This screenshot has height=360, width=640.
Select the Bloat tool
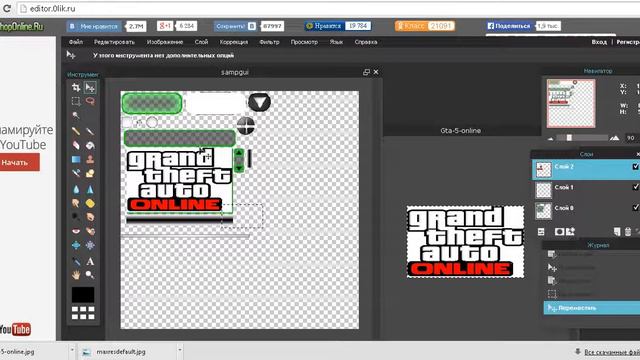click(76, 245)
